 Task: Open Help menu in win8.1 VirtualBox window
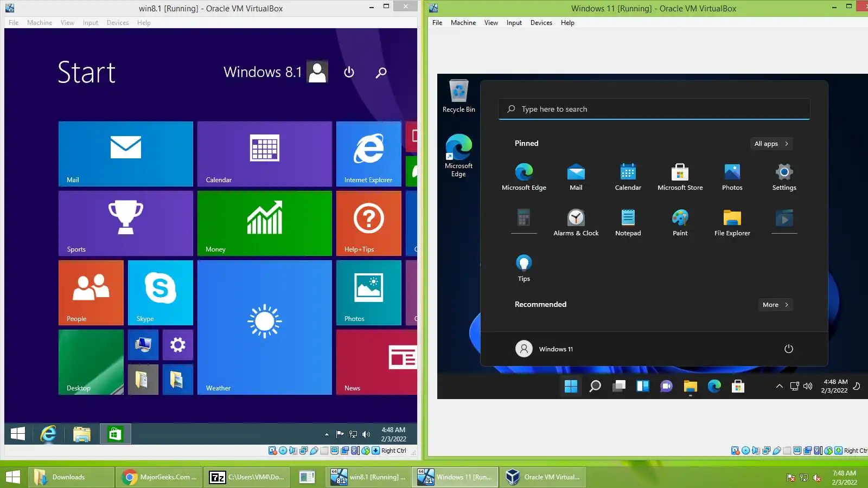tap(144, 23)
